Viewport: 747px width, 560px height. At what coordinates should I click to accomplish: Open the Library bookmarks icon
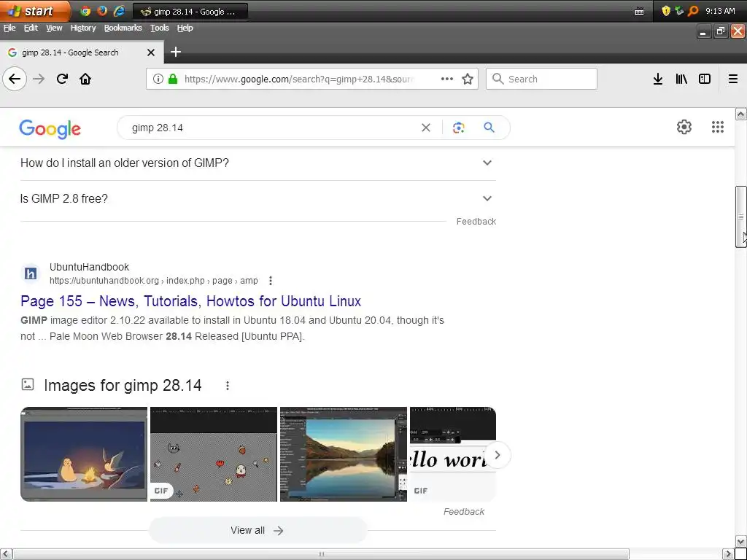(681, 79)
